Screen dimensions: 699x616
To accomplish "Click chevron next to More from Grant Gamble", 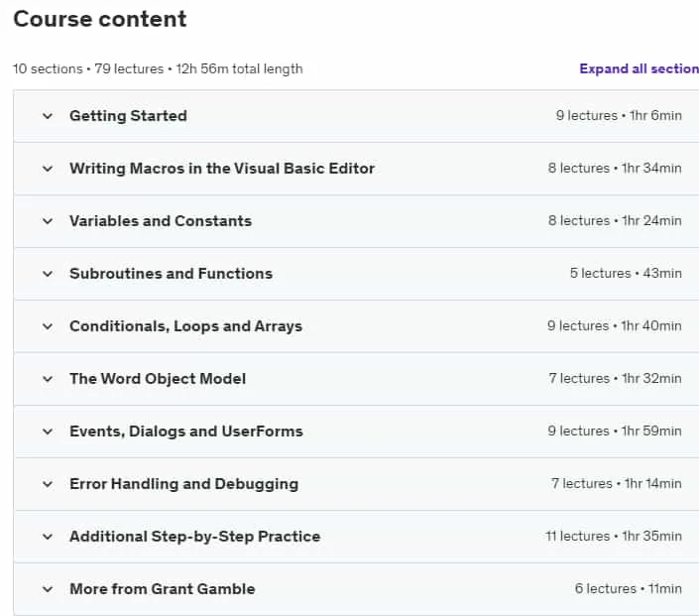I will [48, 589].
